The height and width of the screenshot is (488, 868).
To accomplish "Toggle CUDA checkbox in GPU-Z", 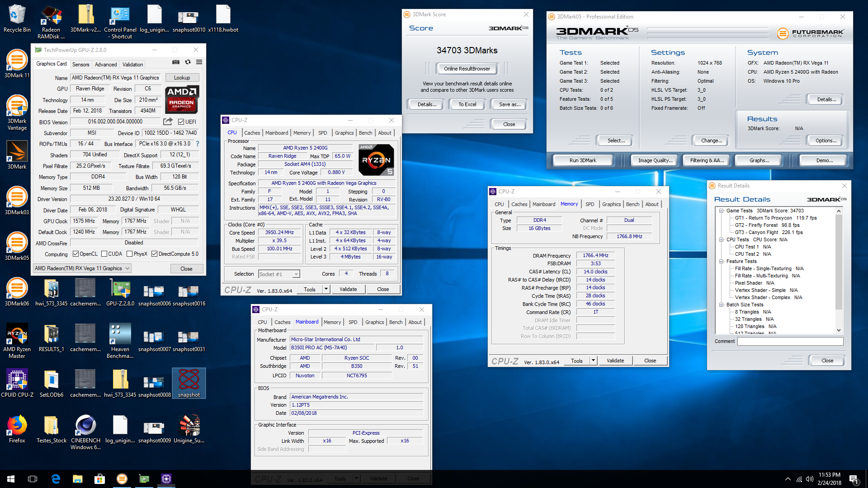I will coord(104,254).
